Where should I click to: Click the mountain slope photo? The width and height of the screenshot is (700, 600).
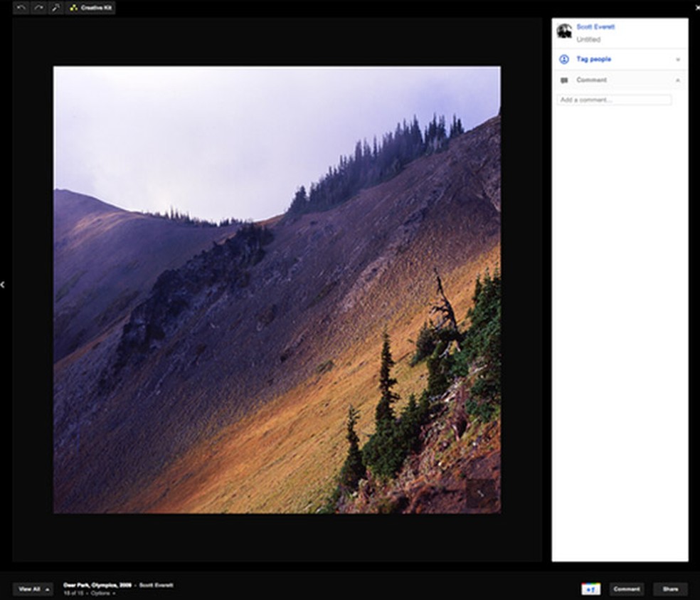[x=277, y=290]
